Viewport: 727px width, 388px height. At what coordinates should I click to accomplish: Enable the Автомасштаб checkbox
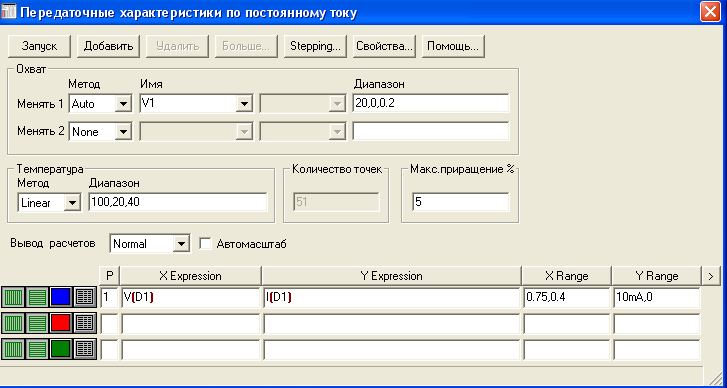point(205,244)
